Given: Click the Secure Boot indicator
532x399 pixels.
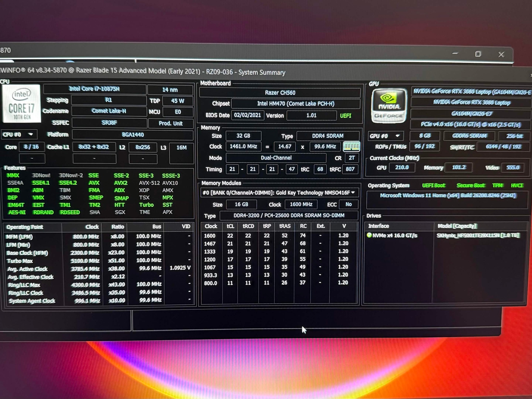Looking at the screenshot, I should coord(471,185).
